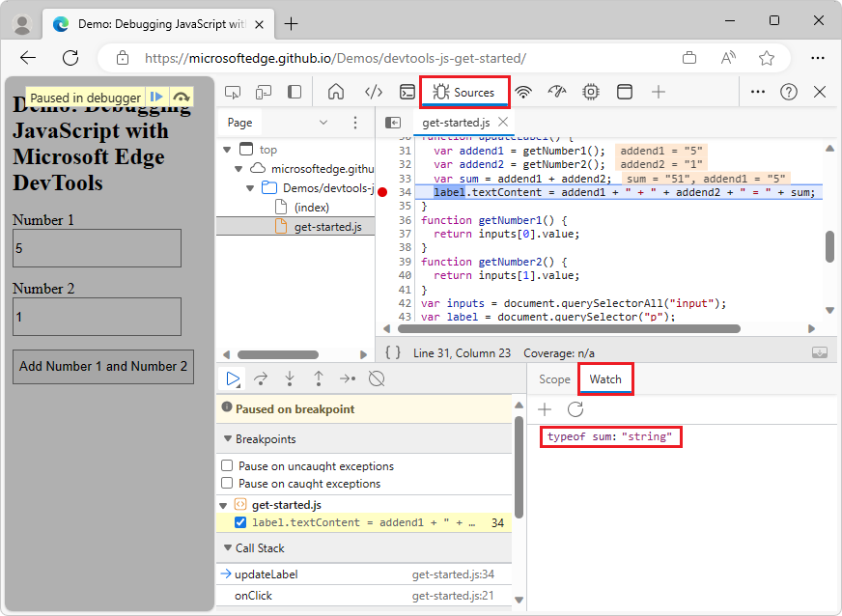The image size is (842, 616).
Task: Switch to the Scope tab
Action: (554, 379)
